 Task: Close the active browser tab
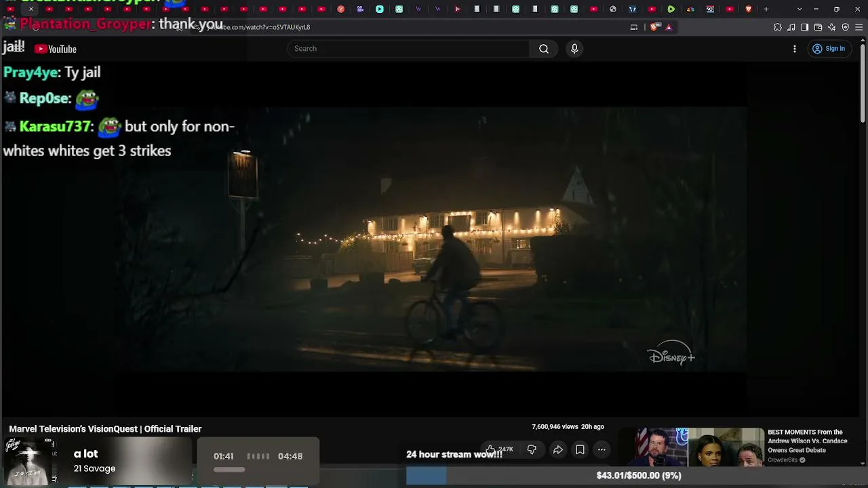click(x=31, y=9)
